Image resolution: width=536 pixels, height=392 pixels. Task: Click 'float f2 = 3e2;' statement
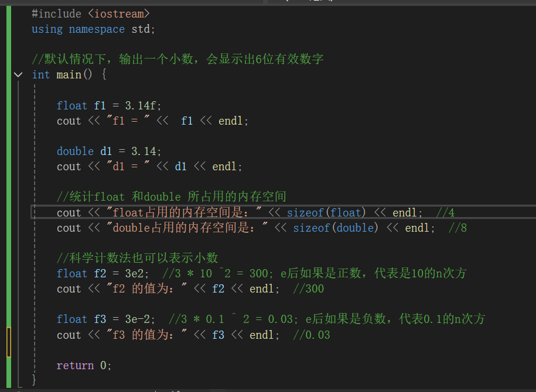(103, 273)
